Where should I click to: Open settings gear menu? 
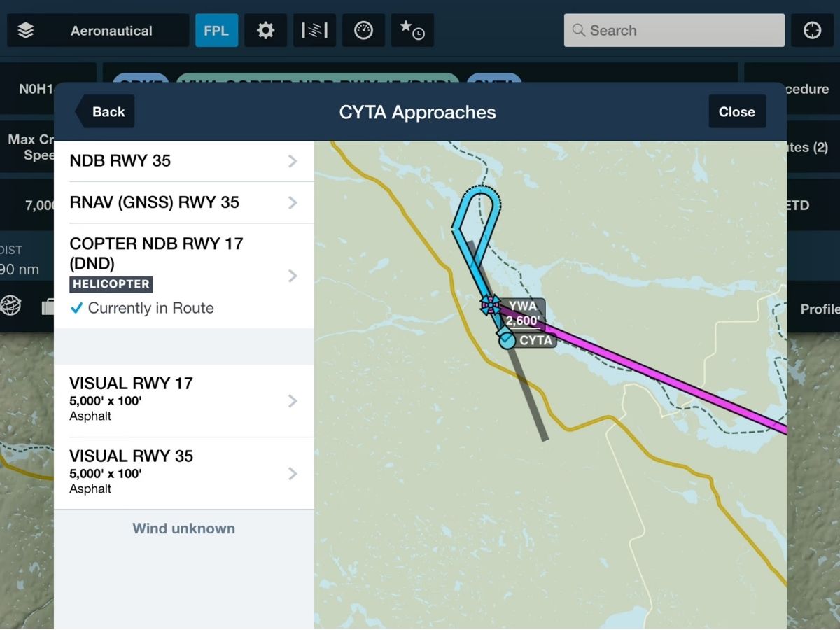pyautogui.click(x=265, y=31)
